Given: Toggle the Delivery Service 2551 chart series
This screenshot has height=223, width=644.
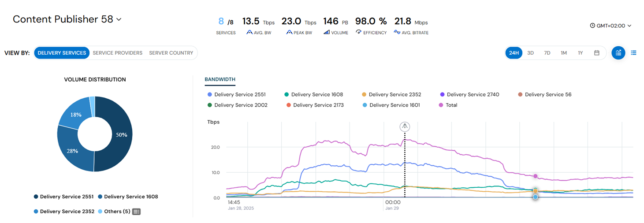Looking at the screenshot, I should (x=236, y=94).
